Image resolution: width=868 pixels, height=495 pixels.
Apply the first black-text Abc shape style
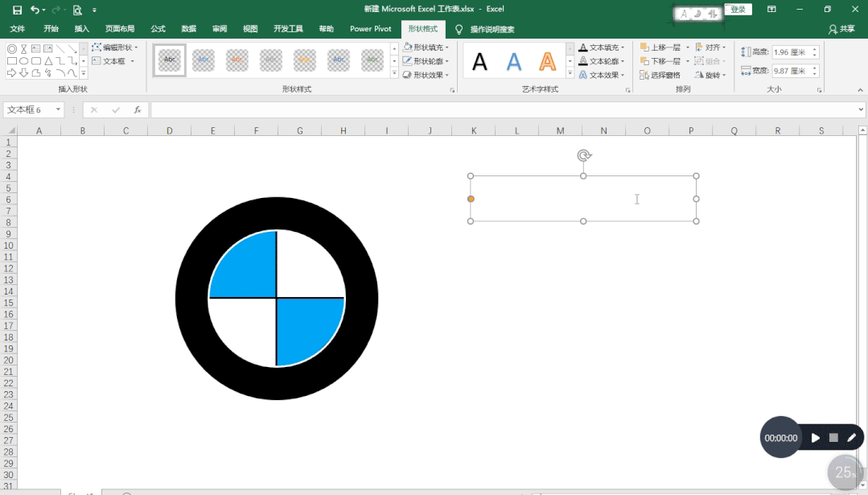click(x=170, y=60)
